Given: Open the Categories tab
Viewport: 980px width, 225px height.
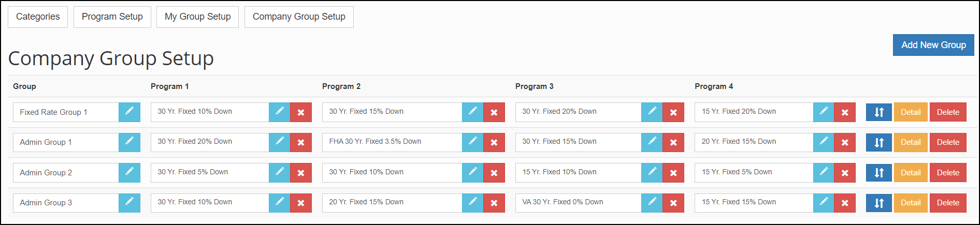Looking at the screenshot, I should 38,17.
